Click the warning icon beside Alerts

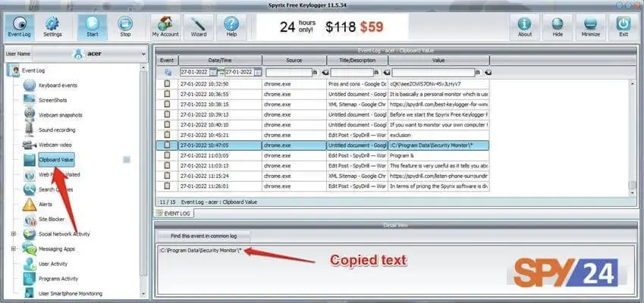tap(30, 205)
